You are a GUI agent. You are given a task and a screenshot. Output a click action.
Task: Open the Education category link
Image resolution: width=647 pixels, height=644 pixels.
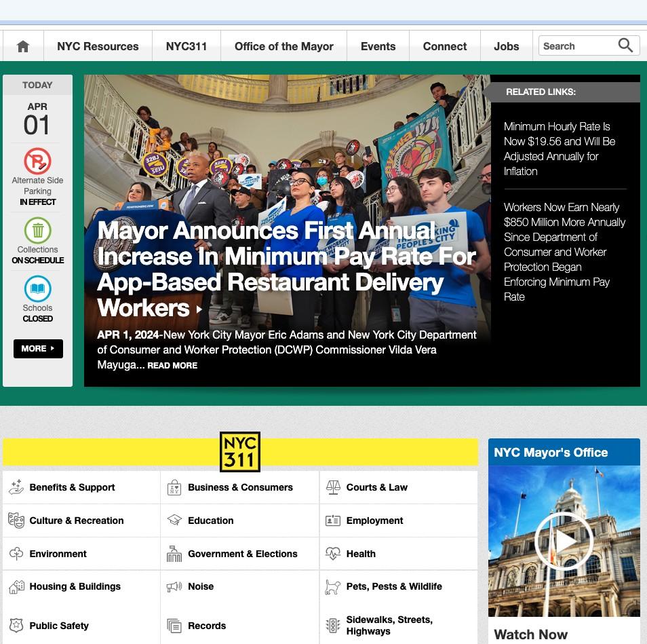(210, 520)
